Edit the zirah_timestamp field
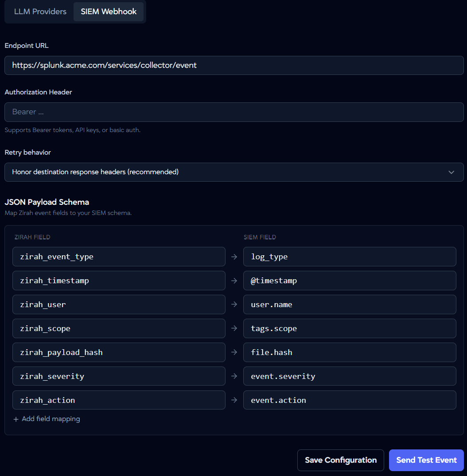Image resolution: width=467 pixels, height=476 pixels. 119,281
